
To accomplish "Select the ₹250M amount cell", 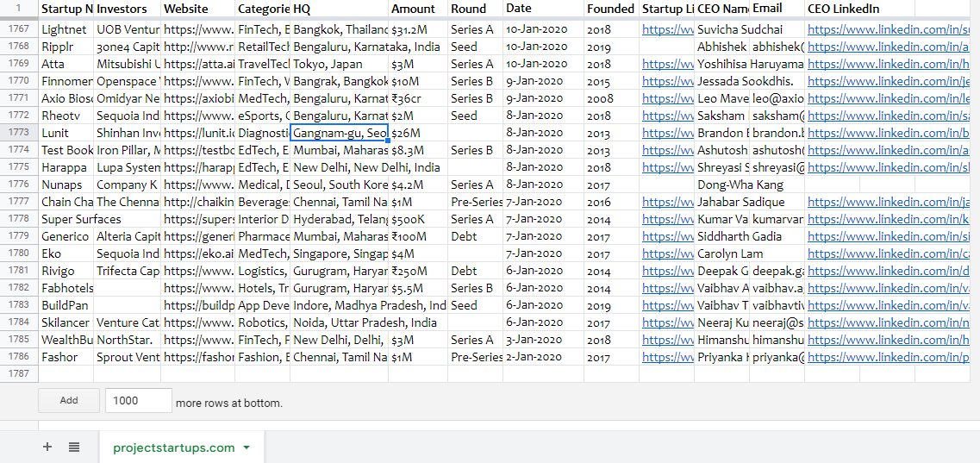I will [x=418, y=271].
